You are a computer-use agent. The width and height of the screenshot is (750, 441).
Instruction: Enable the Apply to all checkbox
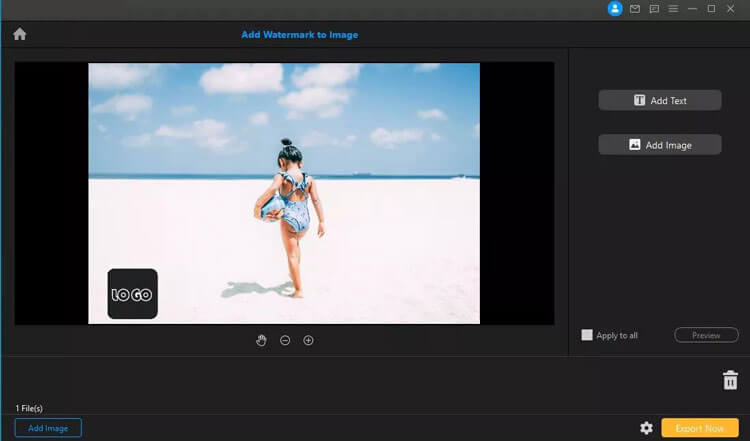click(587, 335)
